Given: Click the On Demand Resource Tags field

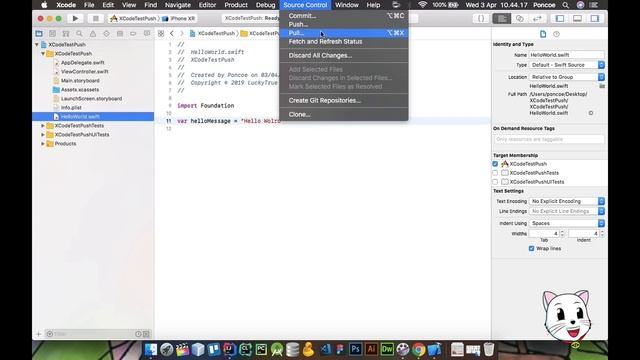Looking at the screenshot, I should [x=549, y=139].
